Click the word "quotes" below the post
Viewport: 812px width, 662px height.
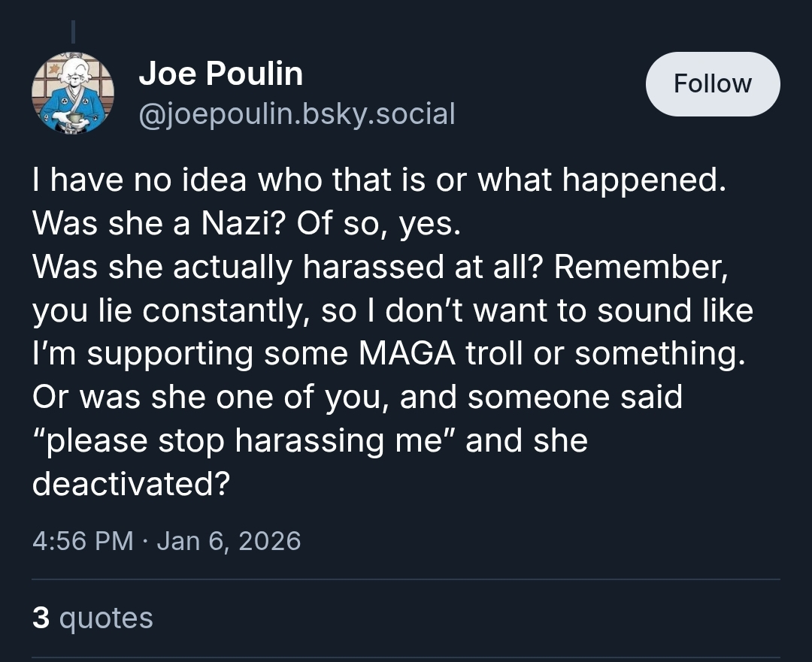(x=106, y=618)
